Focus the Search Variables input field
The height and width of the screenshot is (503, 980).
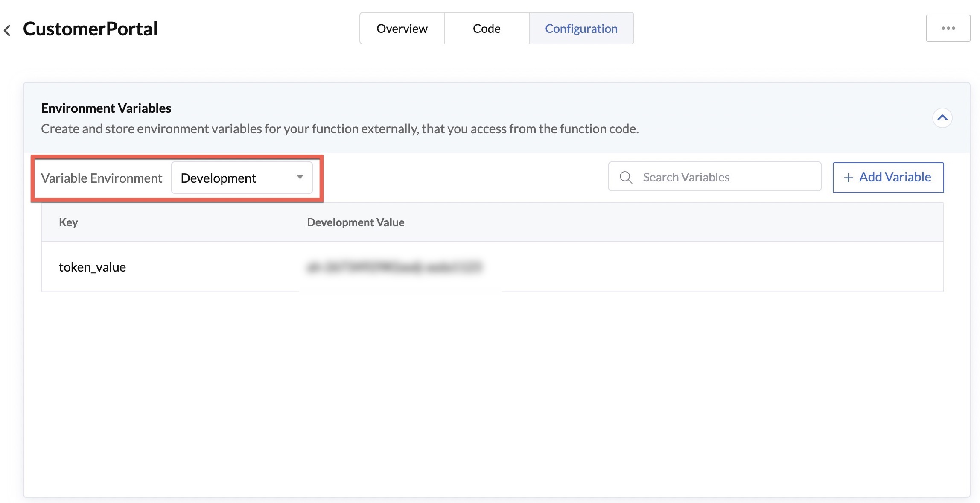[726, 177]
